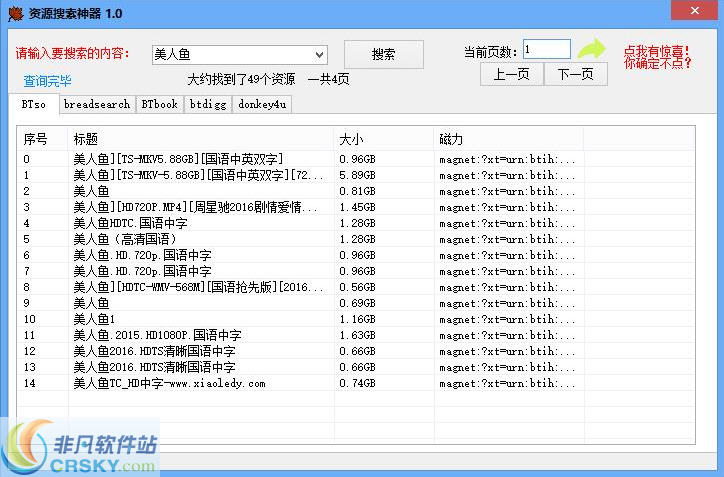
Task: Click the 查询完毕 status text
Action: pyautogui.click(x=47, y=81)
